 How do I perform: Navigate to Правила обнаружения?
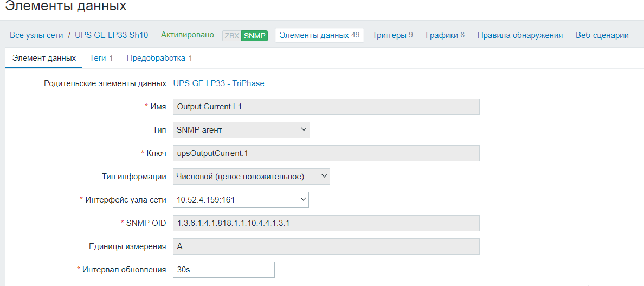(520, 35)
